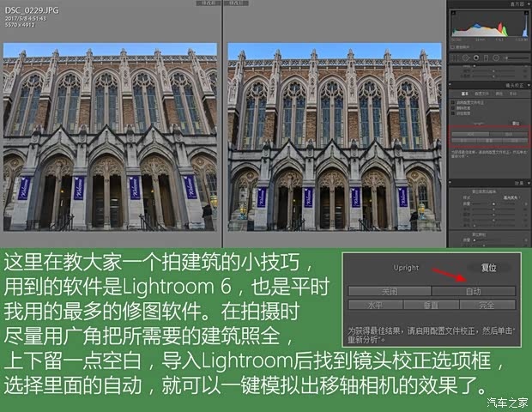Switch off the 效果 panel toggle

tap(450, 183)
